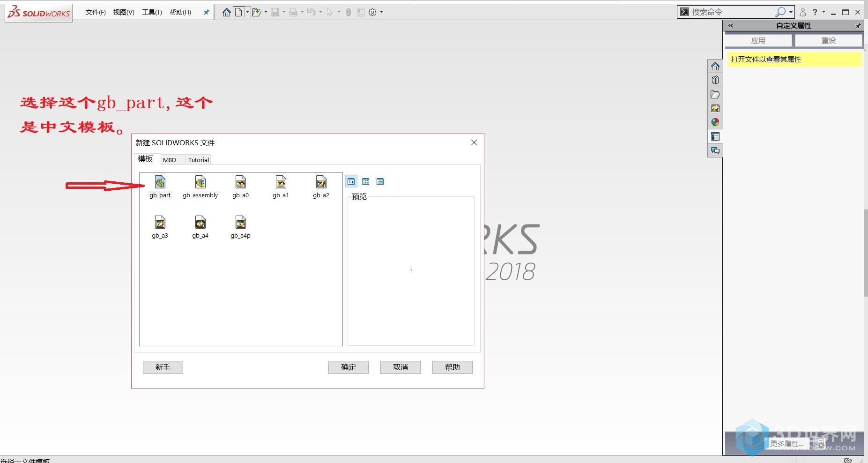
Task: Click the 帮助 button in dialog
Action: 453,367
